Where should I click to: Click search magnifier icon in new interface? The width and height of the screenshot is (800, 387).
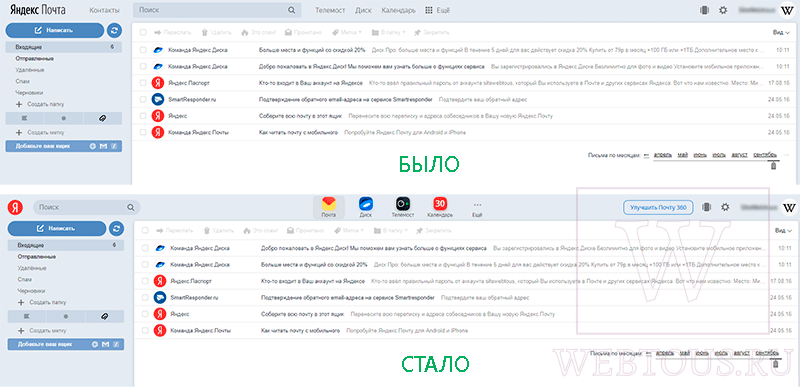pyautogui.click(x=131, y=208)
